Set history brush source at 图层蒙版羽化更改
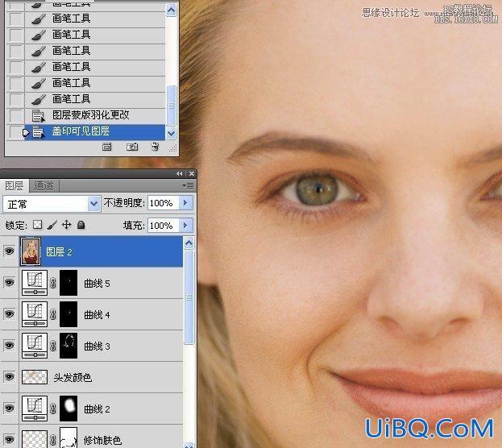This screenshot has height=448, width=502. coord(15,115)
